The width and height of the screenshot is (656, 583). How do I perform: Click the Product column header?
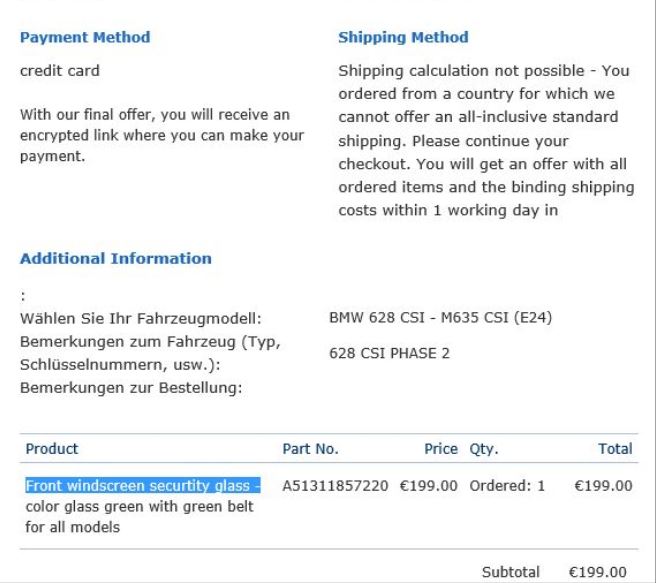[x=51, y=449]
